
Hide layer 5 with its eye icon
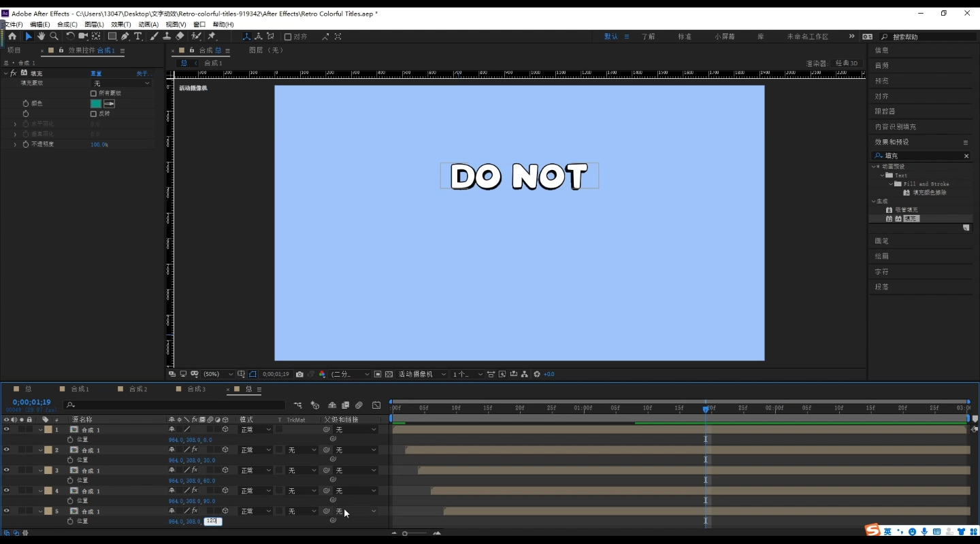[6, 511]
